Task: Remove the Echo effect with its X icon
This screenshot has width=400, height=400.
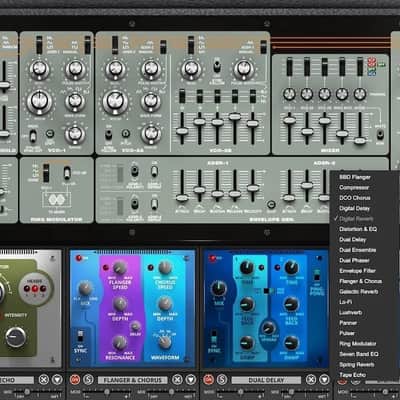Action: pos(44,379)
